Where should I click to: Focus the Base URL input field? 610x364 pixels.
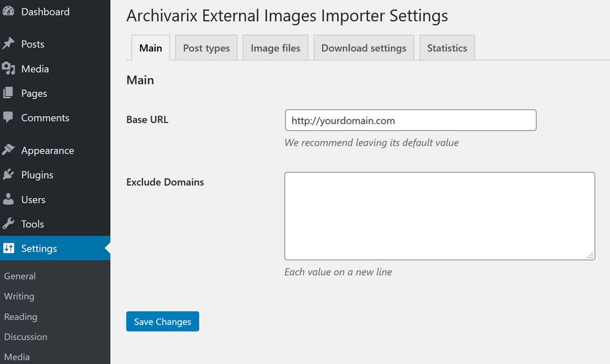410,120
